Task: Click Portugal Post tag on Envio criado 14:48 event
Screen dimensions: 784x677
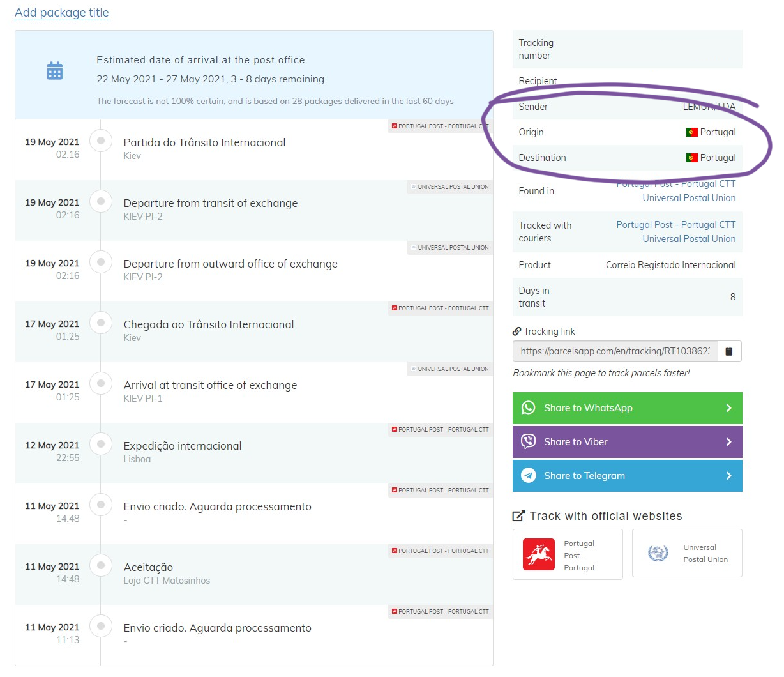Action: pyautogui.click(x=441, y=491)
